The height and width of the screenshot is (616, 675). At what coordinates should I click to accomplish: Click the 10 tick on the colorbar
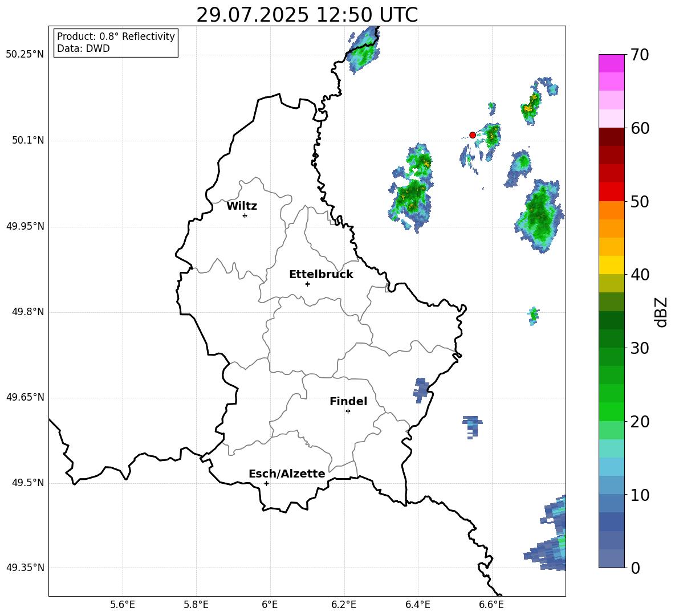[x=640, y=495]
